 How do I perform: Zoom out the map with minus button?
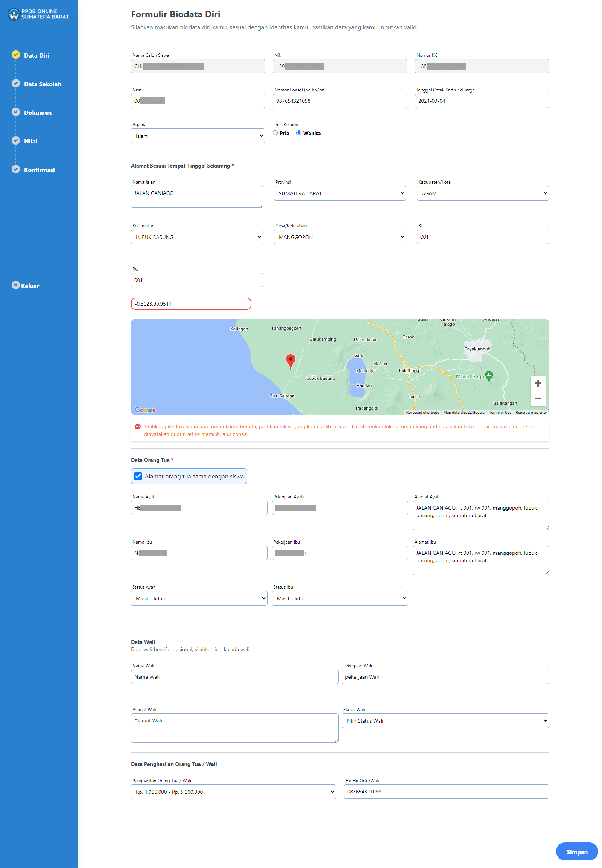[x=538, y=399]
